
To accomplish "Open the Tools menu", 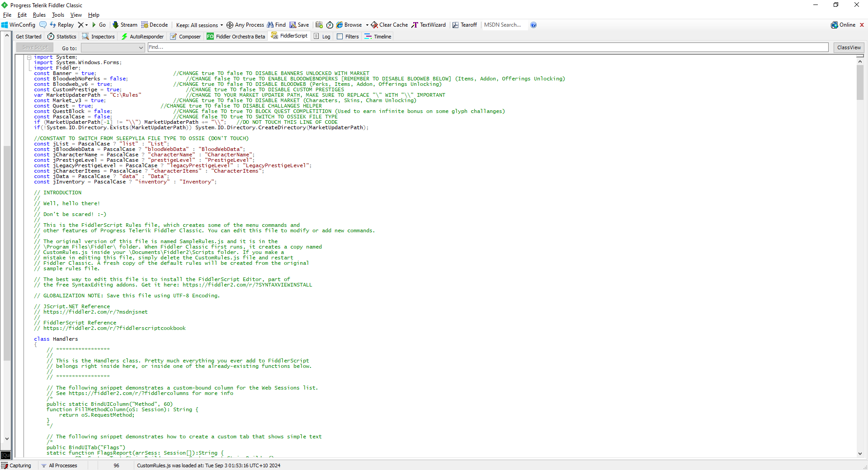I will [x=58, y=15].
